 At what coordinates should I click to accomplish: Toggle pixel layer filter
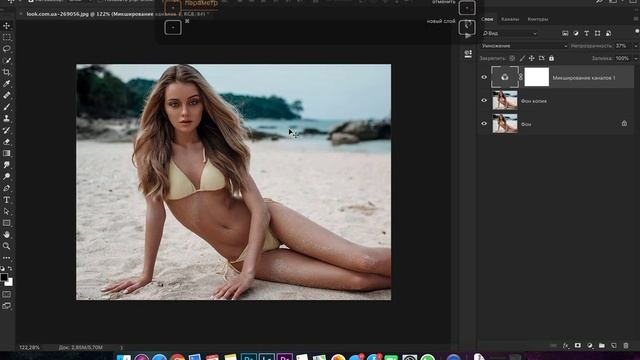(565, 33)
